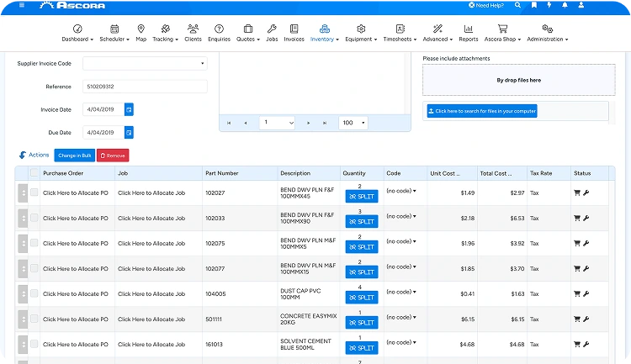Click the search magnifier icon in header
Image resolution: width=631 pixels, height=364 pixels.
point(517,5)
